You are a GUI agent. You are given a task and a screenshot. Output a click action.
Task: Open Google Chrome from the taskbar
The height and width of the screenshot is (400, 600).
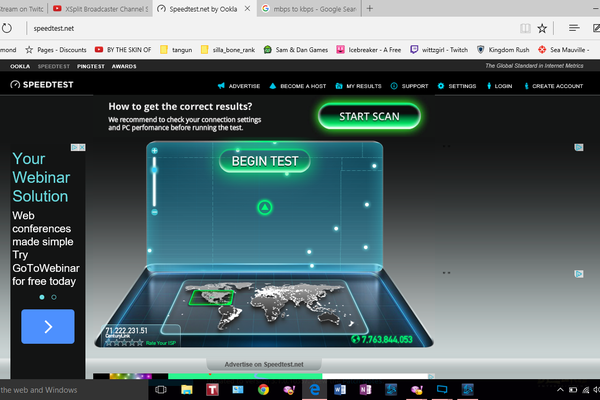[263, 390]
